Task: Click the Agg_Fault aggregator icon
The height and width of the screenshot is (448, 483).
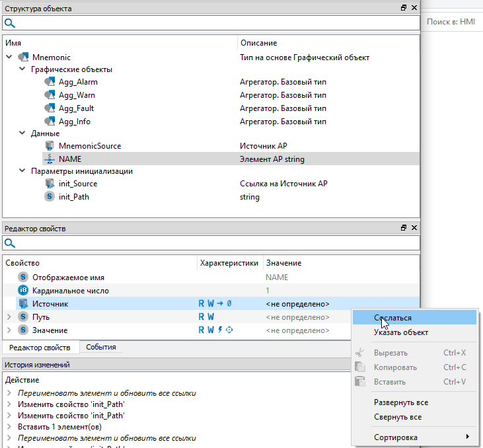Action: [x=49, y=108]
